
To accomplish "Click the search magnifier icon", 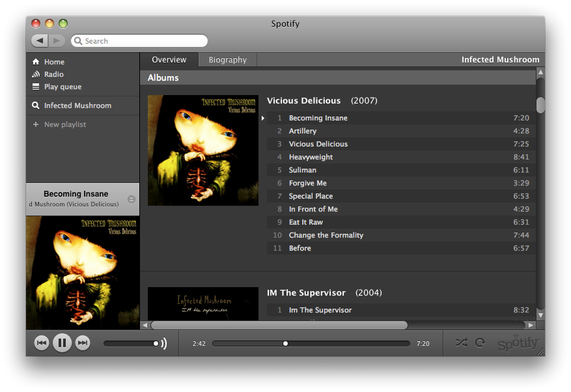I will point(78,41).
